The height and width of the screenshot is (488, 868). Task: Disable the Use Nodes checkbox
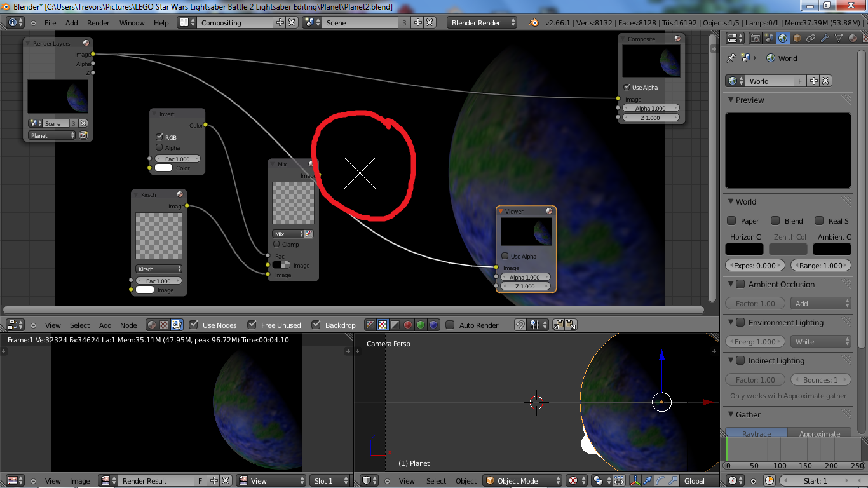click(x=194, y=325)
